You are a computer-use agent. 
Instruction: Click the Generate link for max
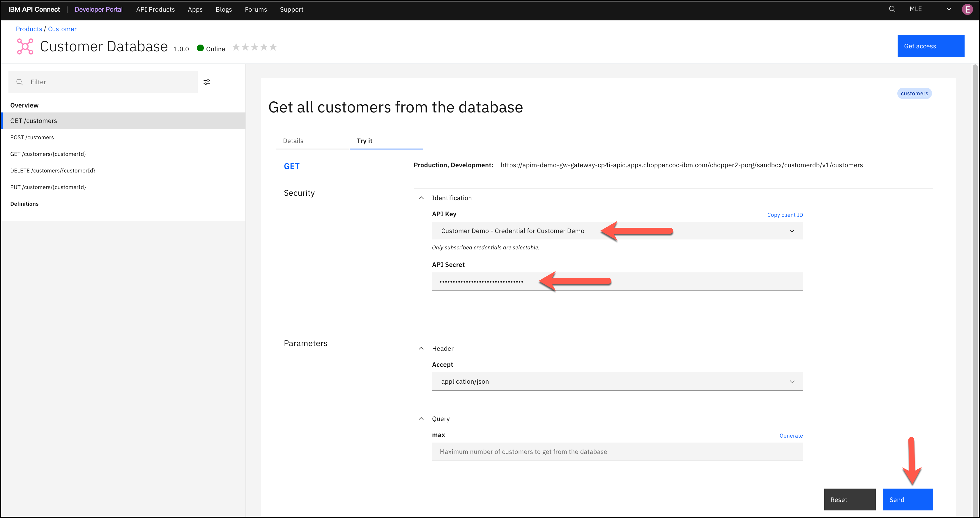click(x=791, y=436)
